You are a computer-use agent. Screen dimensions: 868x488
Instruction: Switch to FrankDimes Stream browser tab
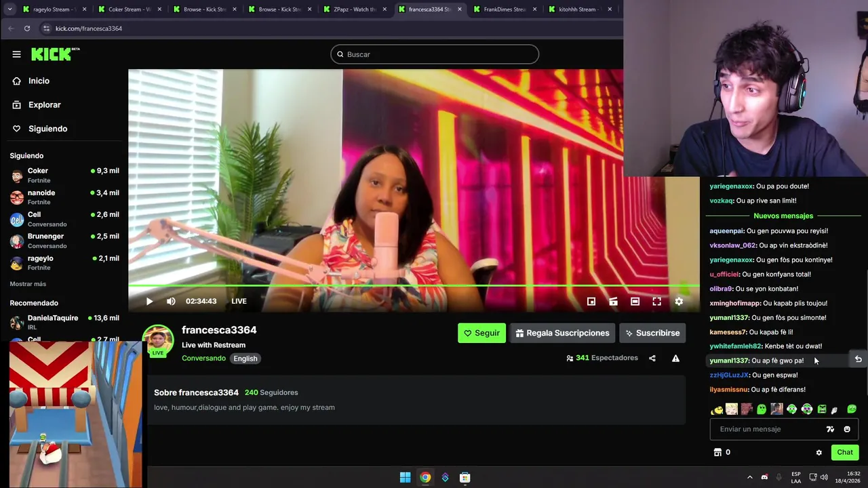pos(505,9)
